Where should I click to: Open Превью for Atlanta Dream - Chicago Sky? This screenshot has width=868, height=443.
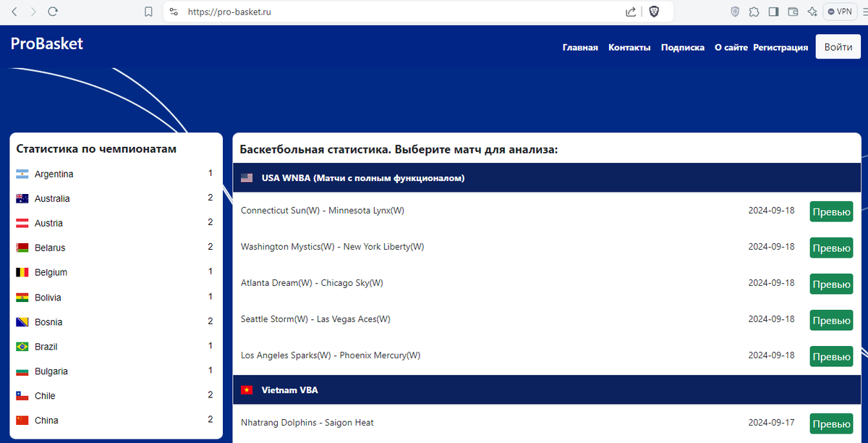(x=831, y=284)
